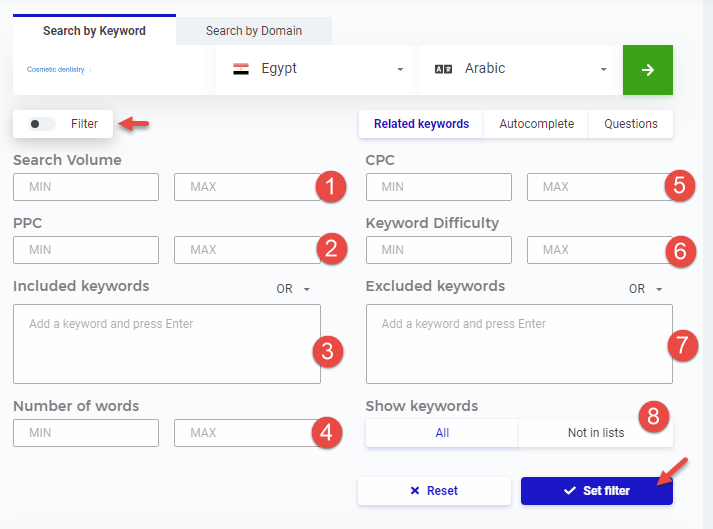Click the Excluded keywords text box
This screenshot has width=713, height=529.
(x=519, y=344)
